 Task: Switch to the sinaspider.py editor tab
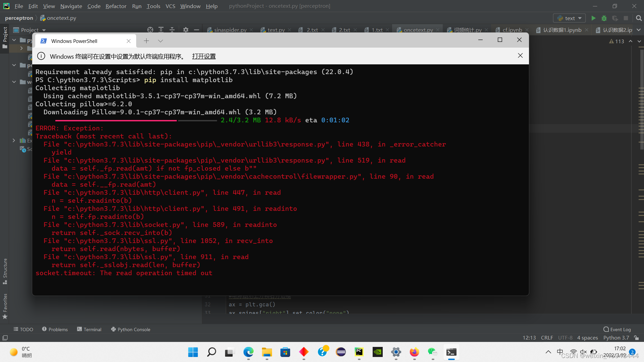pyautogui.click(x=230, y=30)
